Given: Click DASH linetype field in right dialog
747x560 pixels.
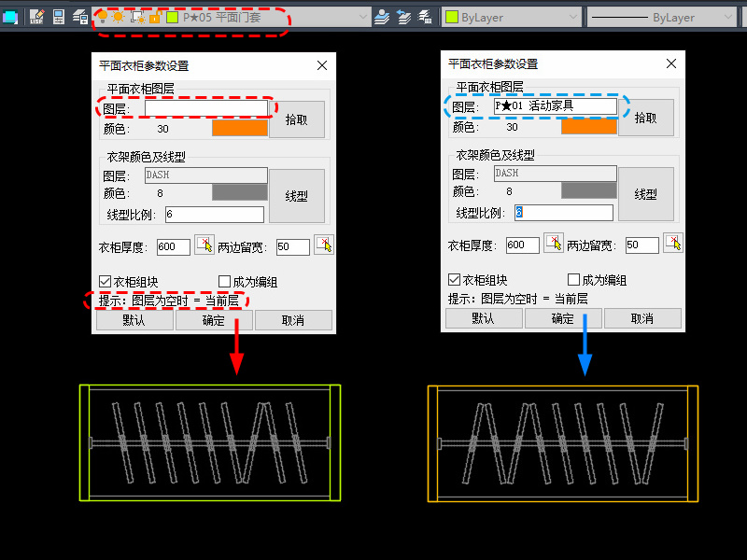Looking at the screenshot, I should [556, 173].
